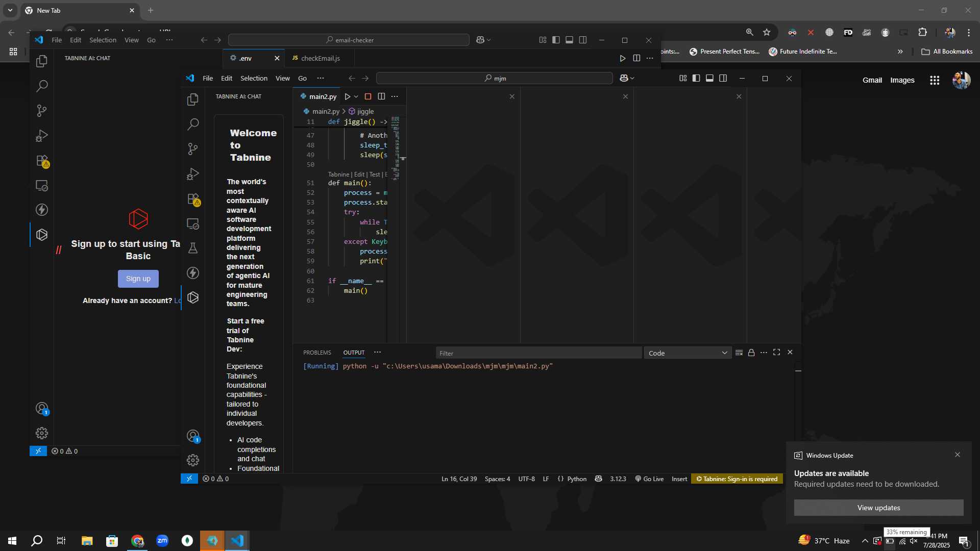Toggle Go Live server in status bar
The image size is (980, 551).
point(649,479)
